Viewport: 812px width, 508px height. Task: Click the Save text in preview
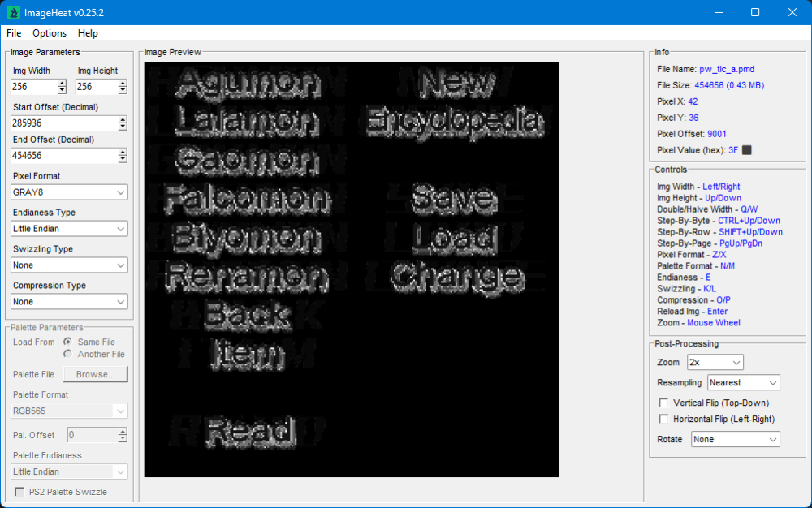(454, 199)
